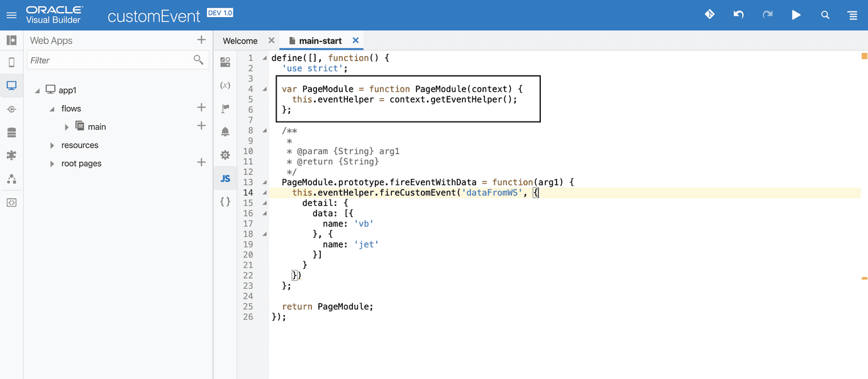Viewport: 868px width, 379px height.
Task: Expand the root pages node
Action: point(52,164)
